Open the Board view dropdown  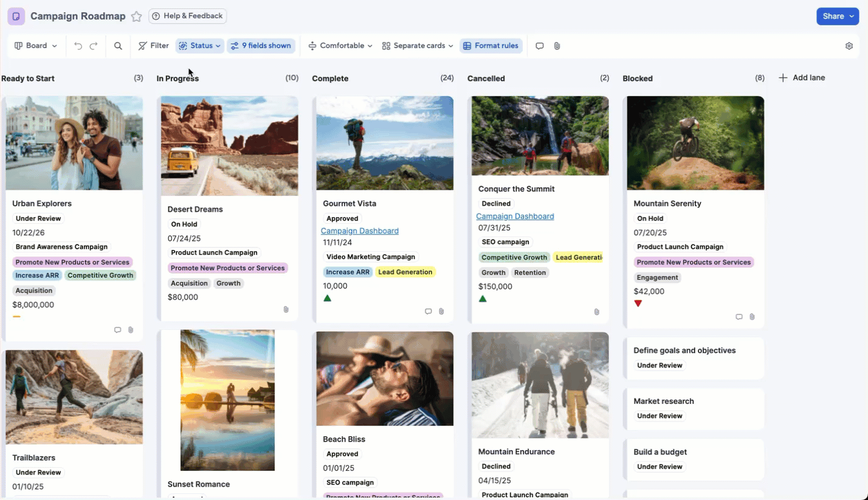[x=35, y=46]
